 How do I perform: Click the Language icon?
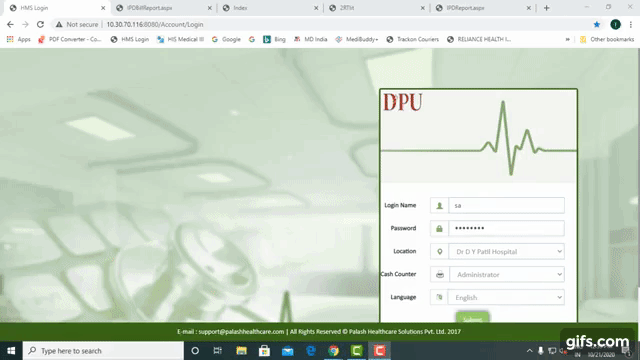pyautogui.click(x=439, y=297)
